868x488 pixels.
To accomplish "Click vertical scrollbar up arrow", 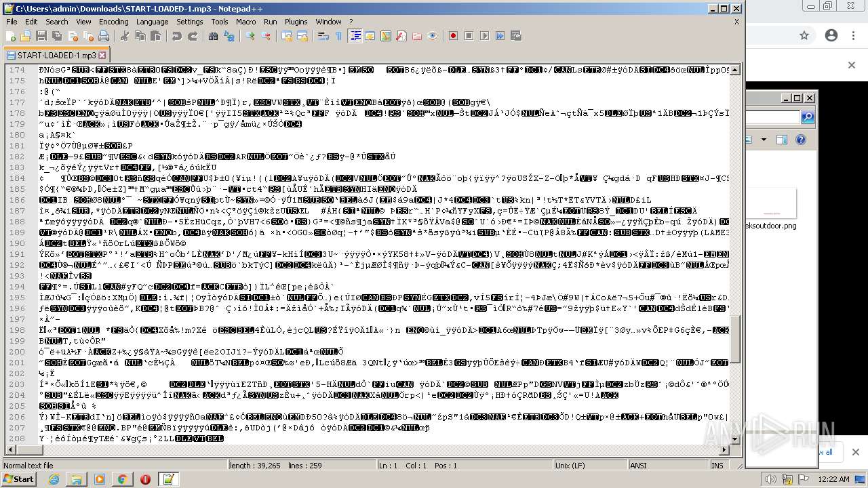I will coord(735,70).
